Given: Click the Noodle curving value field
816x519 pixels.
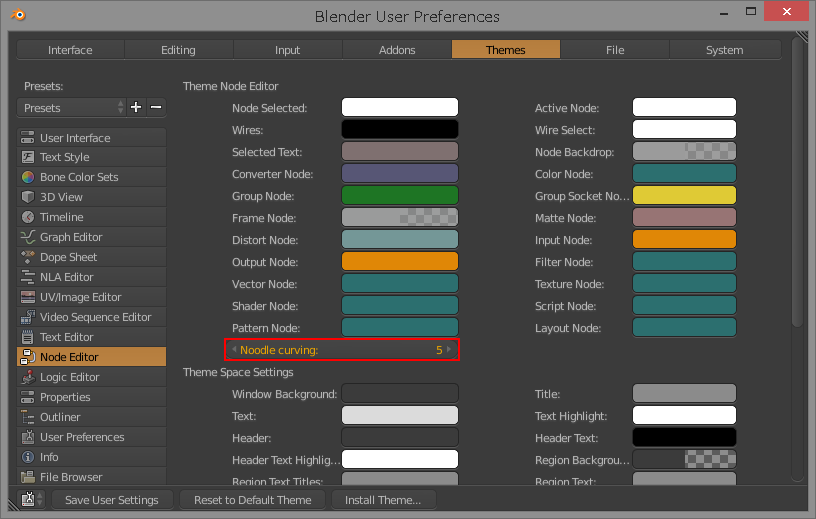Looking at the screenshot, I should point(342,349).
